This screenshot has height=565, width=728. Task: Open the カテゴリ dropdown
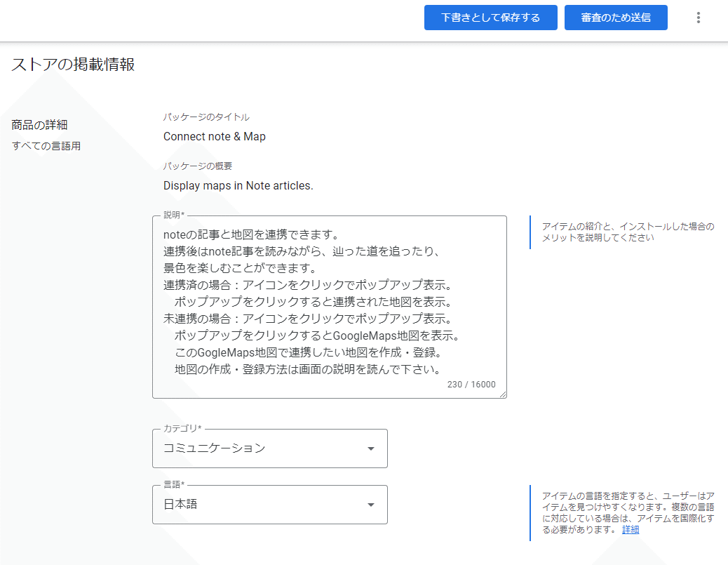click(270, 448)
